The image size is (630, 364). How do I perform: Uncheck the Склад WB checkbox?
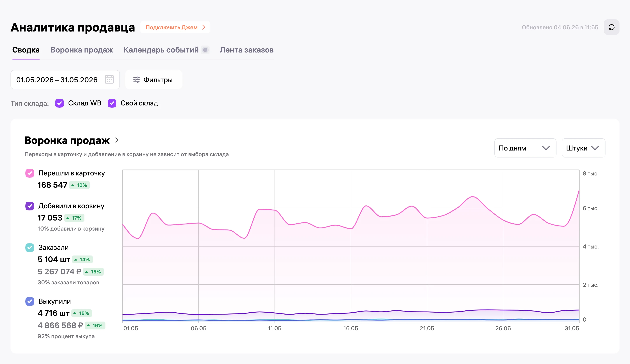59,103
